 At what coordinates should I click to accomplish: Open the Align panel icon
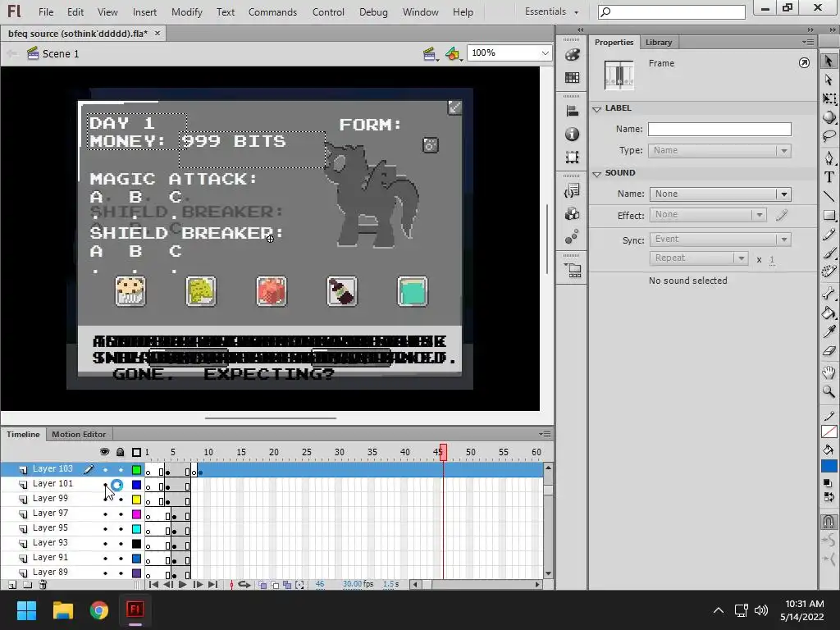[x=572, y=111]
